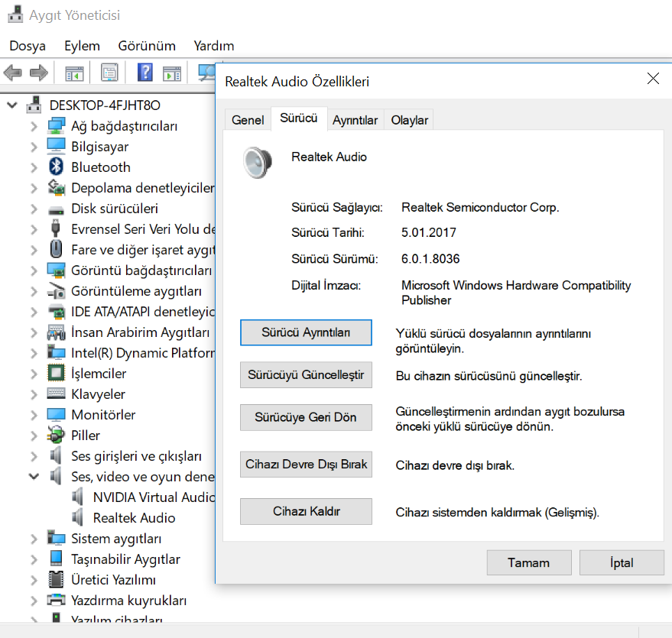The image size is (672, 638).
Task: Switch to the Olaylar tab
Action: coord(409,120)
